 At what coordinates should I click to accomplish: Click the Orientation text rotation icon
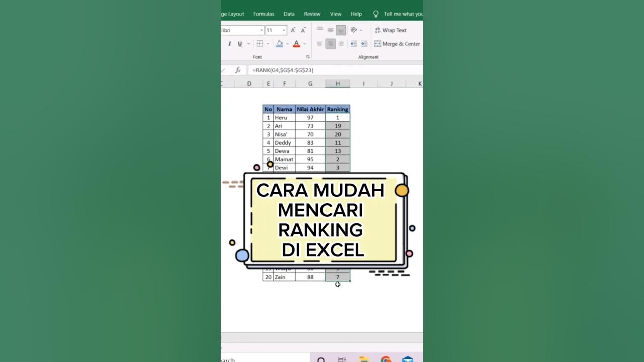354,30
